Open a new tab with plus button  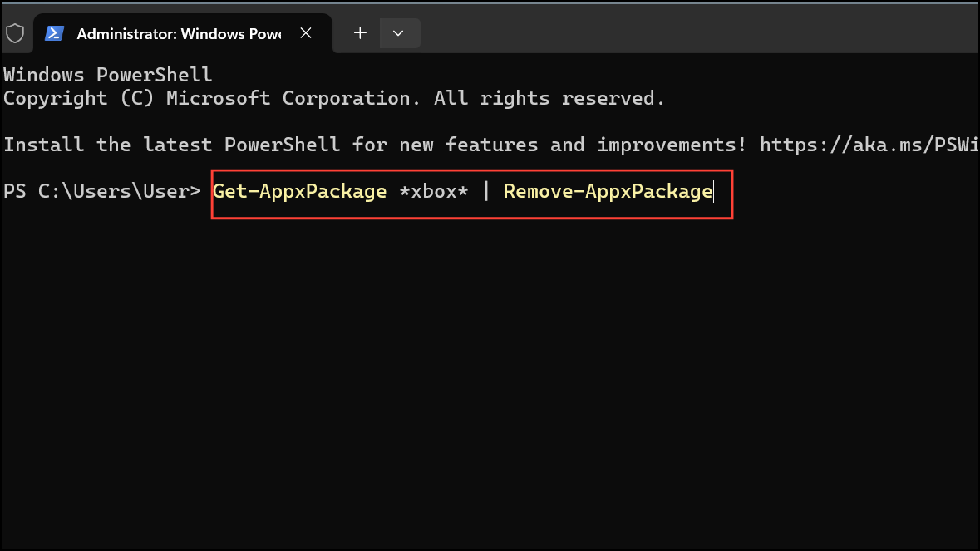point(360,33)
